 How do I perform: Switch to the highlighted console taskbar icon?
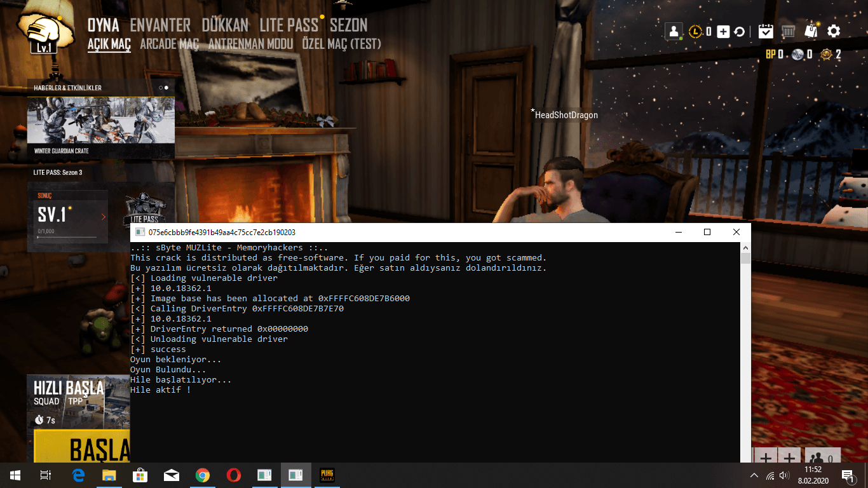[296, 475]
